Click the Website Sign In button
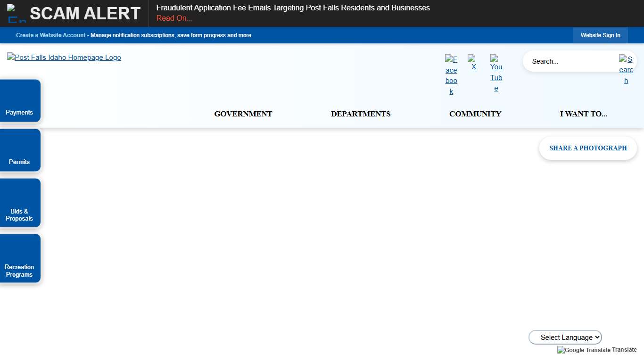644x362 pixels. pos(600,35)
